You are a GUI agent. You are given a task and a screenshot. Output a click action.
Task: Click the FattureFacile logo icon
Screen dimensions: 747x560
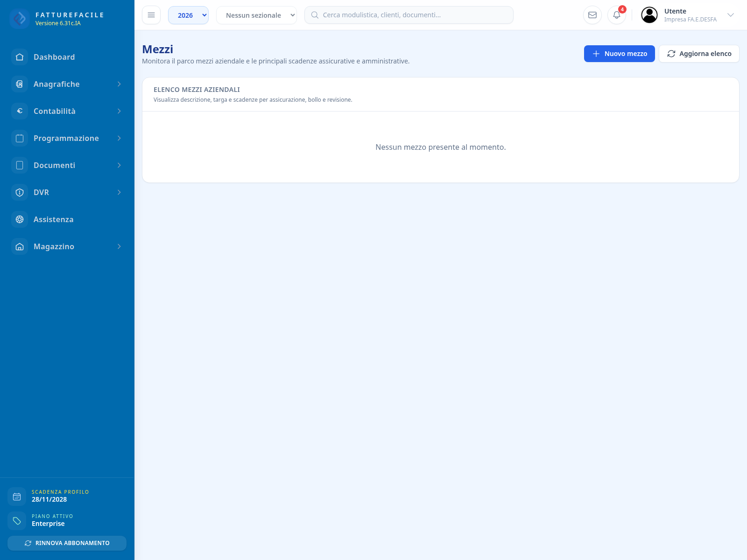pos(20,19)
